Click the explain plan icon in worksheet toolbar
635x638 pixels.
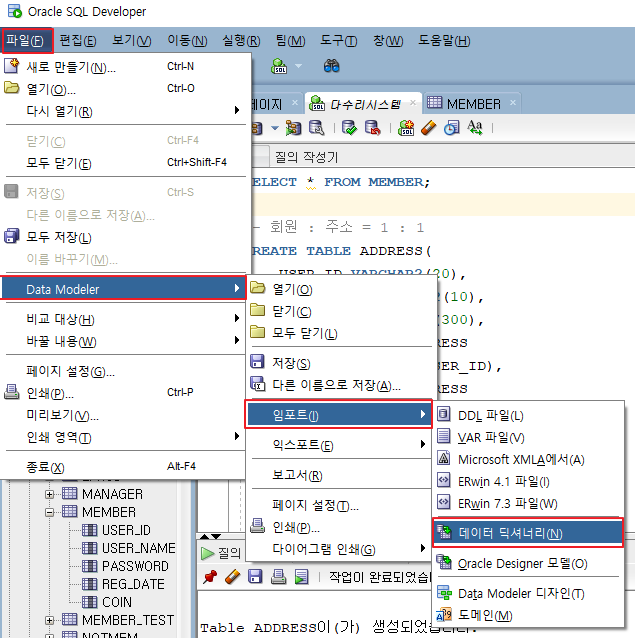[x=293, y=128]
